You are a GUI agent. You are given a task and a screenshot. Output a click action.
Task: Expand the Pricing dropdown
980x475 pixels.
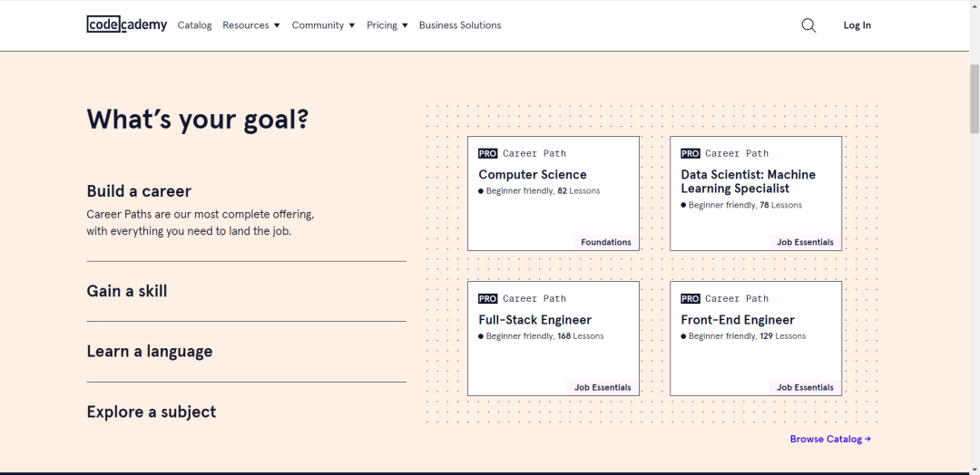[387, 25]
